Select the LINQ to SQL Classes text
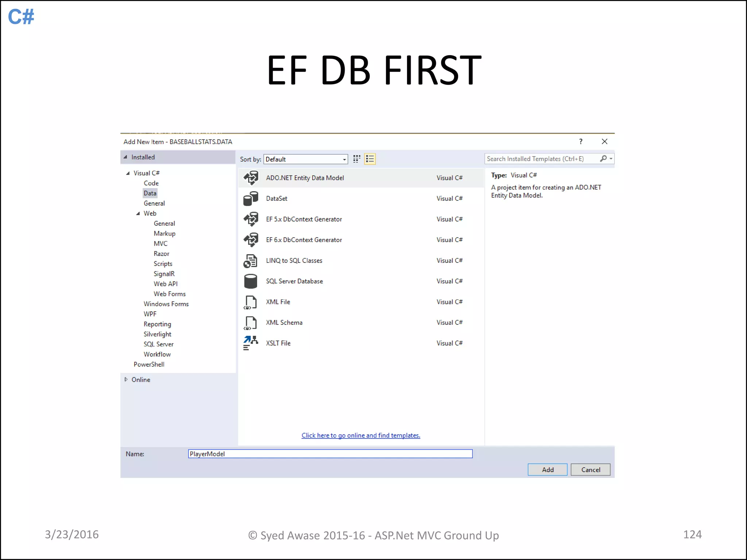Viewport: 747px width, 560px height. pos(294,261)
